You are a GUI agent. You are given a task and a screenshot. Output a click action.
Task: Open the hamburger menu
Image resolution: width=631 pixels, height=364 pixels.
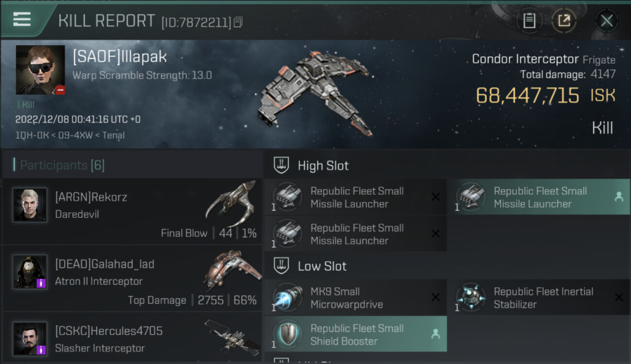[22, 19]
